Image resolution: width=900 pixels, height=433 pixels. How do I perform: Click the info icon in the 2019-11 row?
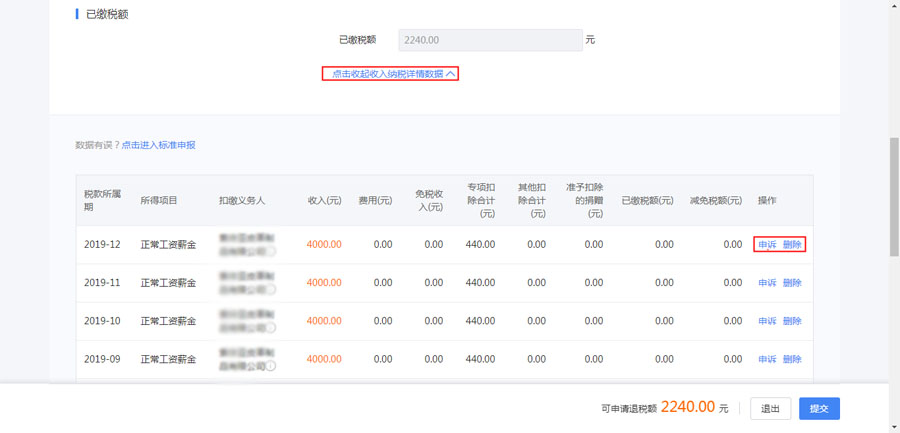272,289
